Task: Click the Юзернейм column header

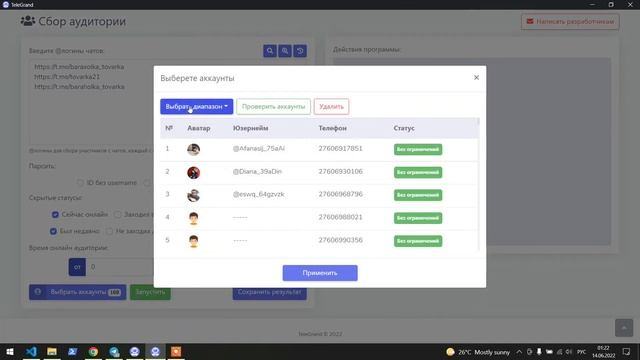Action: point(251,128)
